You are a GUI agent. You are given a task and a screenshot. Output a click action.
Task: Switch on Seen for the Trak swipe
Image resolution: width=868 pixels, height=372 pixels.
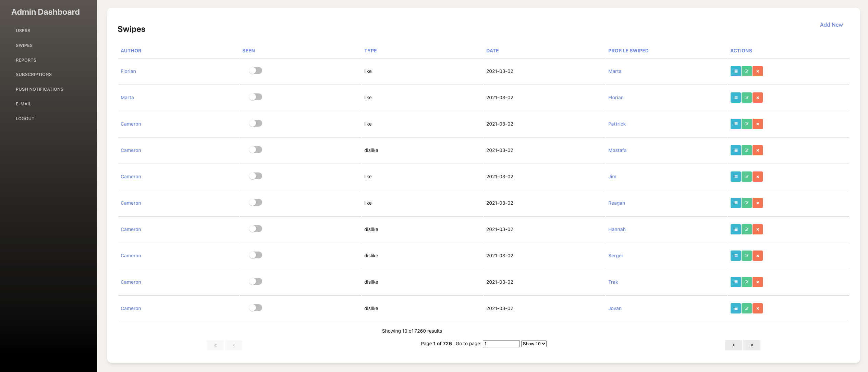click(255, 281)
